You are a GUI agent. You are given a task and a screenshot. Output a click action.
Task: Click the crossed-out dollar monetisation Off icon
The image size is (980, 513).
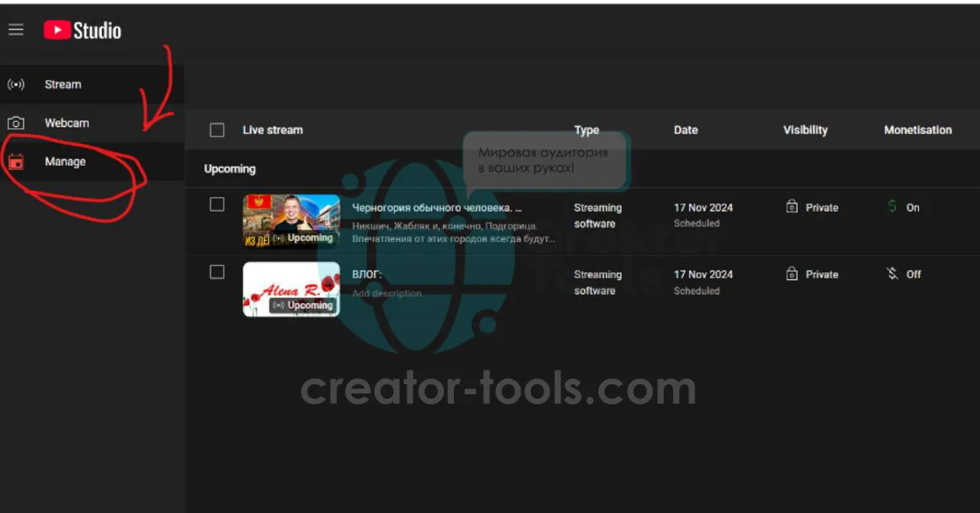(893, 274)
